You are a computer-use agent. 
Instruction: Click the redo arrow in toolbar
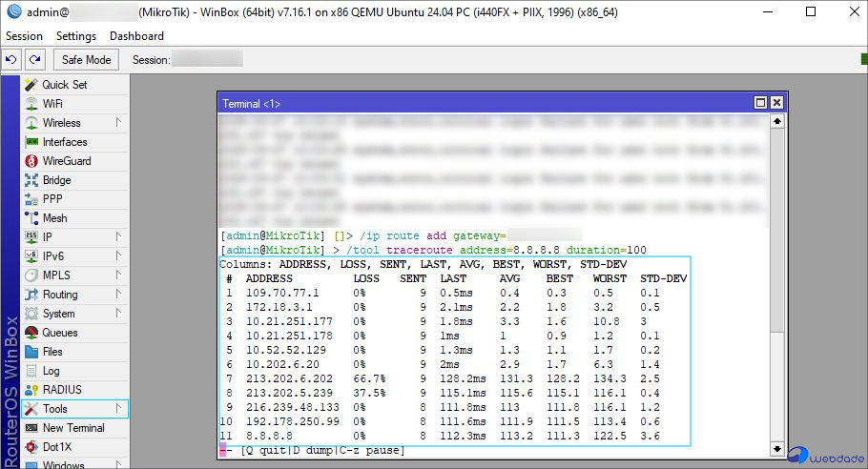click(34, 60)
